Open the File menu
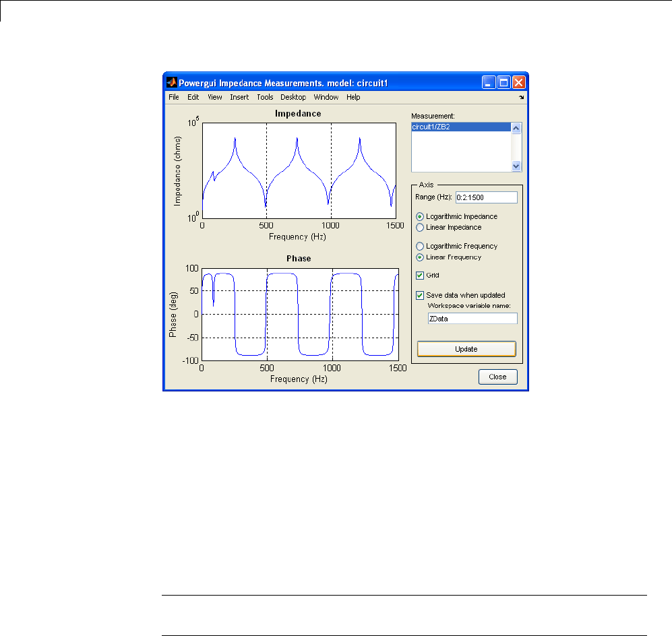The width and height of the screenshot is (672, 636). (x=174, y=97)
